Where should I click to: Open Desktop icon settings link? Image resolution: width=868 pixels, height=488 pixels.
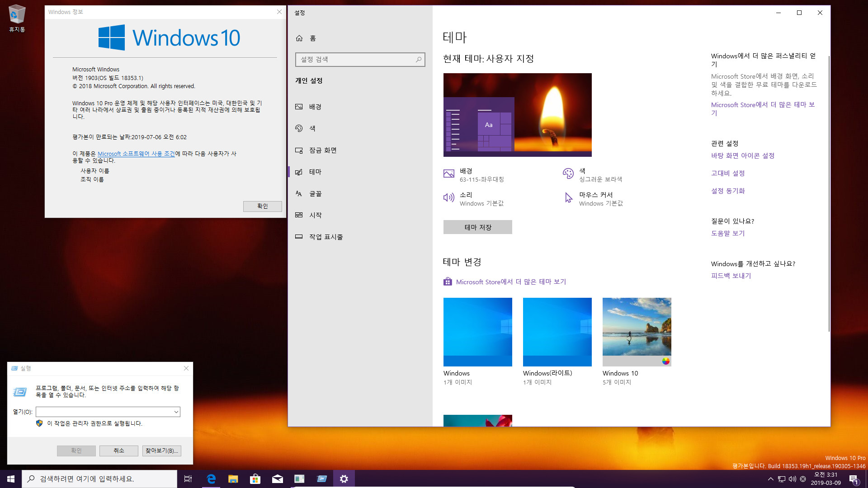pos(743,156)
